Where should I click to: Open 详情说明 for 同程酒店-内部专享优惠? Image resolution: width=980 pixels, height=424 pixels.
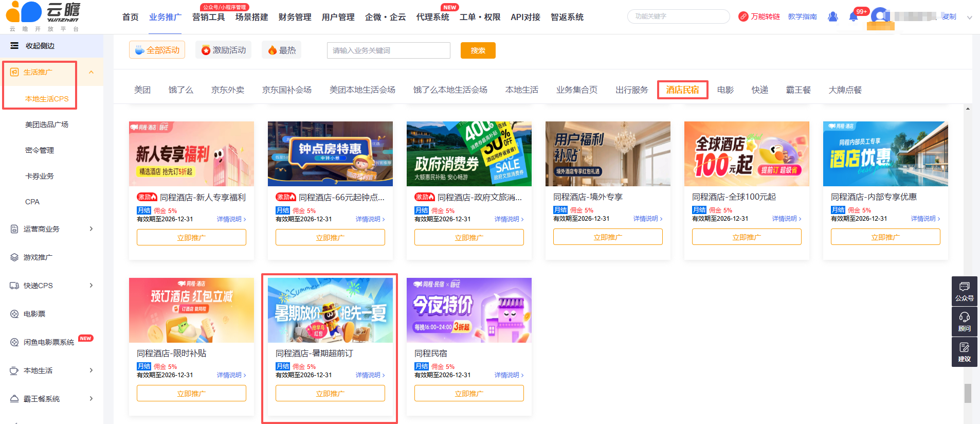(925, 219)
